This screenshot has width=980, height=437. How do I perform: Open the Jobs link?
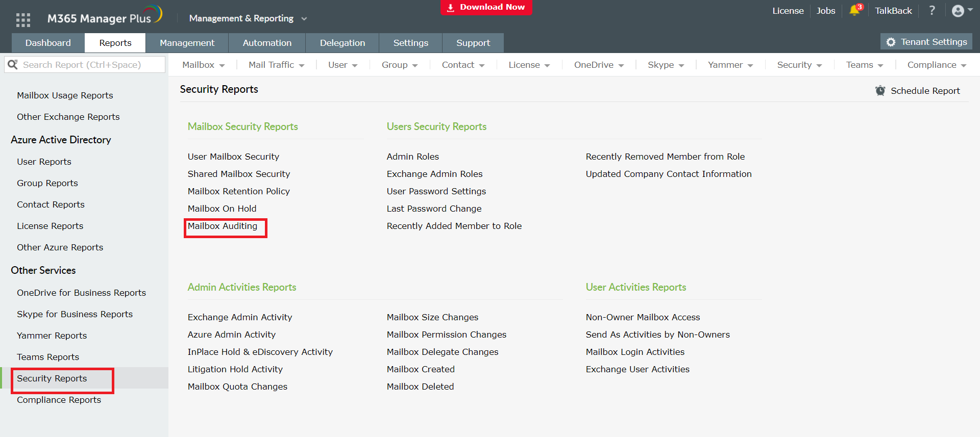[826, 11]
